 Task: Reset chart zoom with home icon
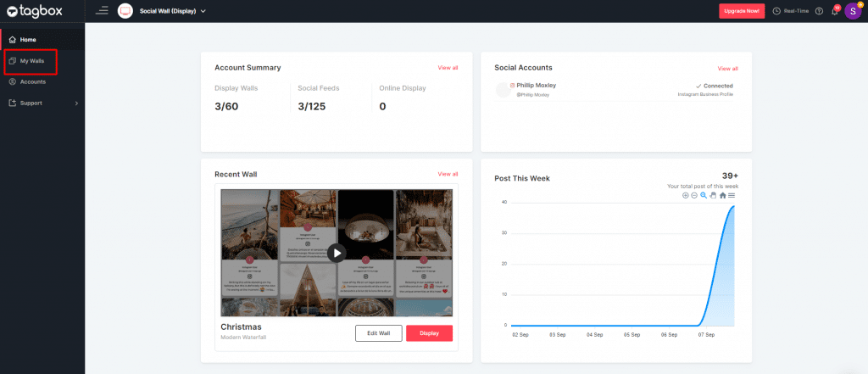pos(722,196)
